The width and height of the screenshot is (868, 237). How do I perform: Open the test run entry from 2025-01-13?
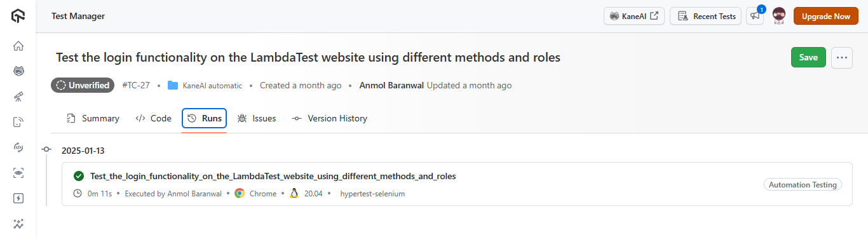coord(457,184)
